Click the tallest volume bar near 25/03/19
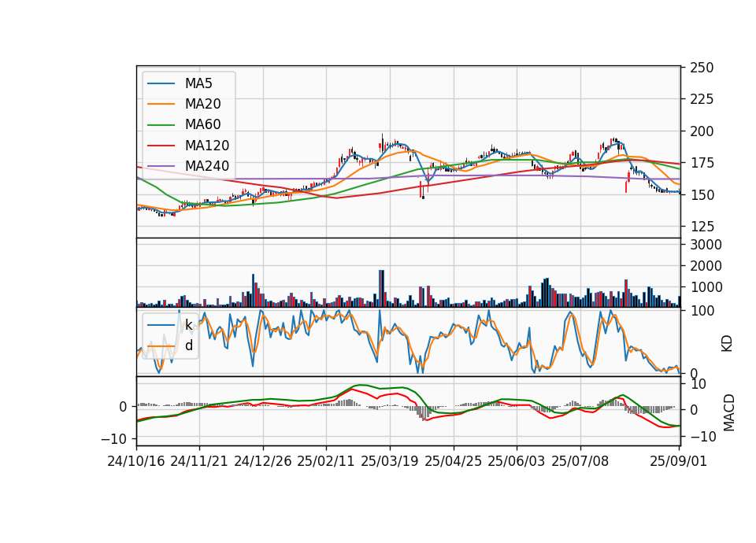The height and width of the screenshot is (543, 756). pos(381,289)
